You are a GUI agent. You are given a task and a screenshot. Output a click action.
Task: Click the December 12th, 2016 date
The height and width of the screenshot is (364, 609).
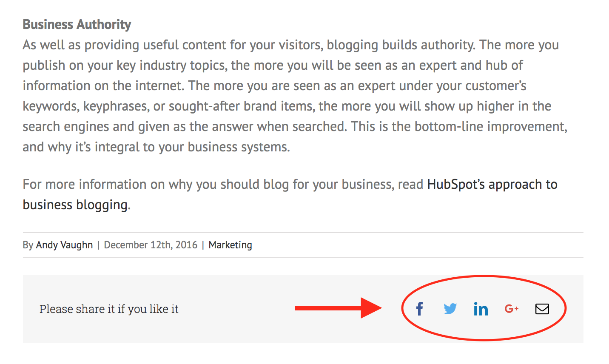pyautogui.click(x=151, y=245)
